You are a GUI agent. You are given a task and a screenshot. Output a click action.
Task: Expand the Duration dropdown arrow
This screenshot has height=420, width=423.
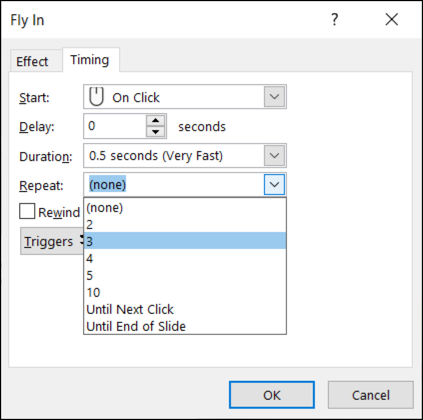tap(274, 155)
